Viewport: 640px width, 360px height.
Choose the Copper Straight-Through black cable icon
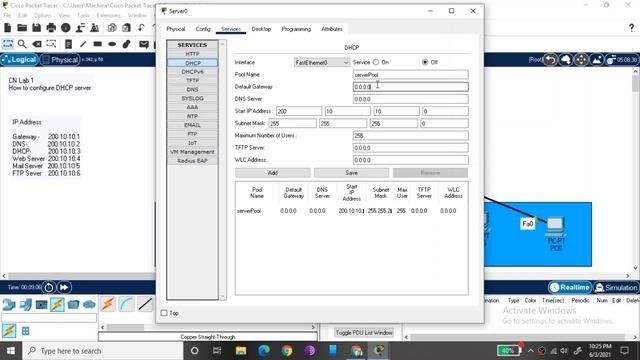pyautogui.click(x=145, y=304)
